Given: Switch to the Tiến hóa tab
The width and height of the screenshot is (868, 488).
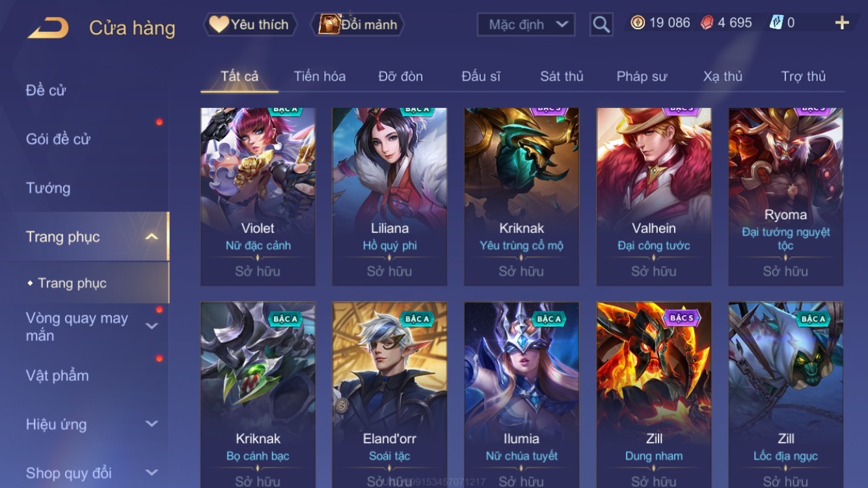Looking at the screenshot, I should pyautogui.click(x=319, y=77).
